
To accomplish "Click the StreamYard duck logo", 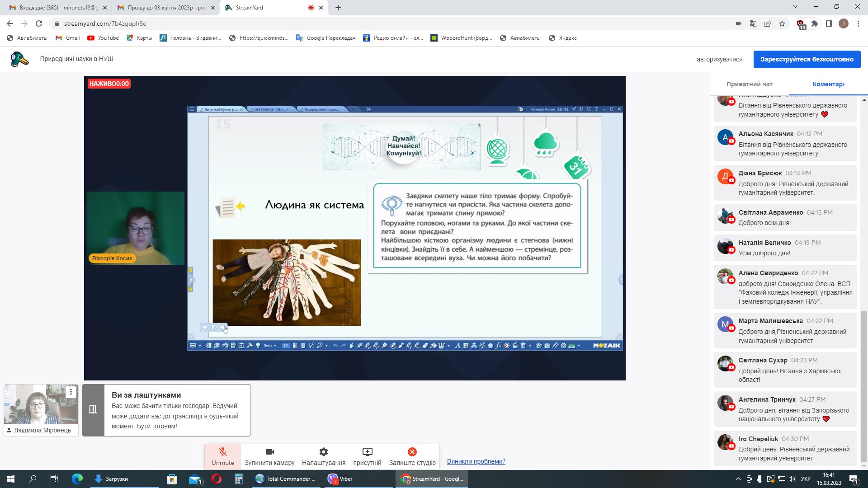I will pyautogui.click(x=19, y=59).
